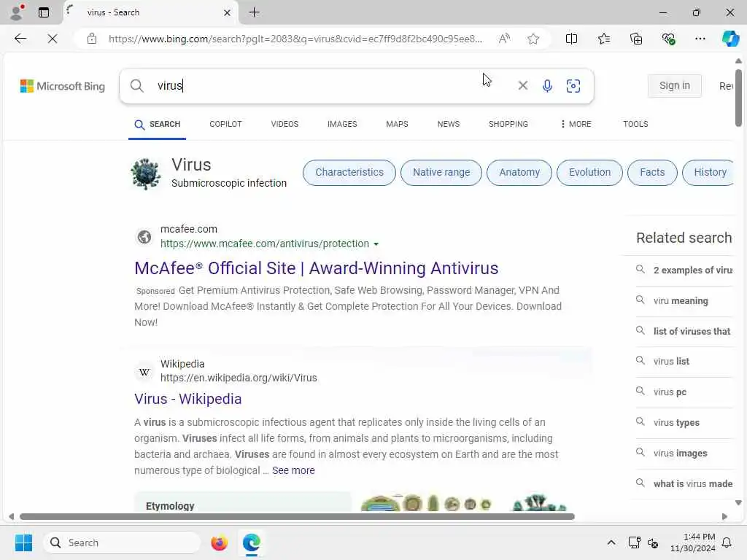Open McAfee Official Site result
The height and width of the screenshot is (560, 747).
pos(317,268)
